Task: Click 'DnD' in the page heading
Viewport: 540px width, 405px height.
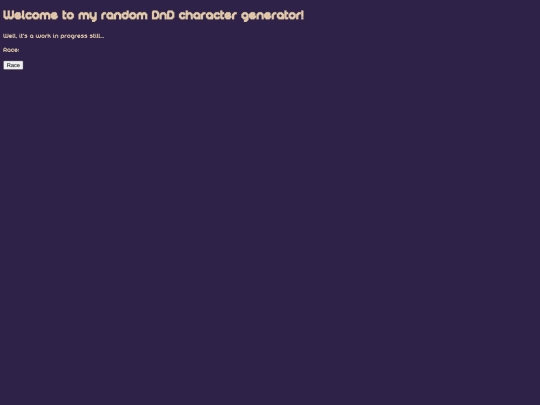Action: 163,15
